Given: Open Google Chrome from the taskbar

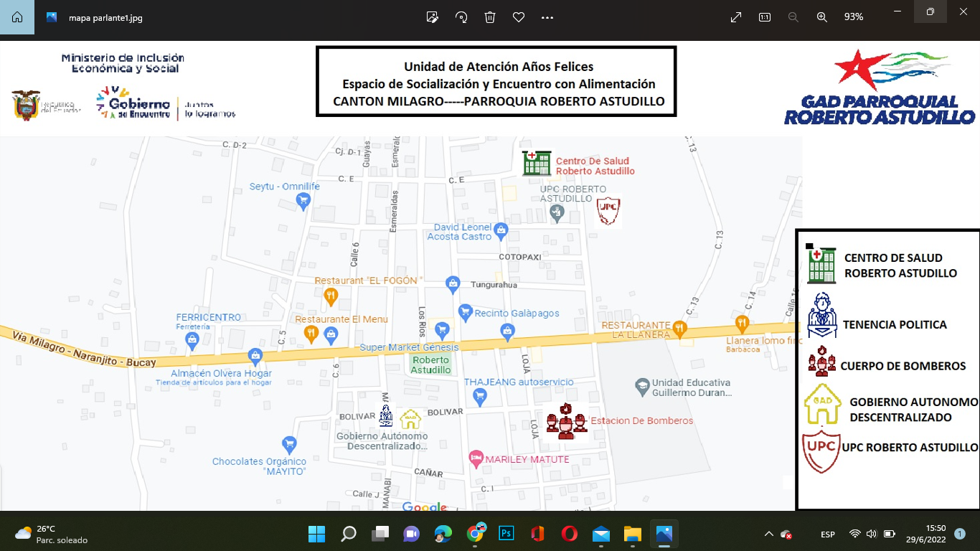Looking at the screenshot, I should click(475, 534).
